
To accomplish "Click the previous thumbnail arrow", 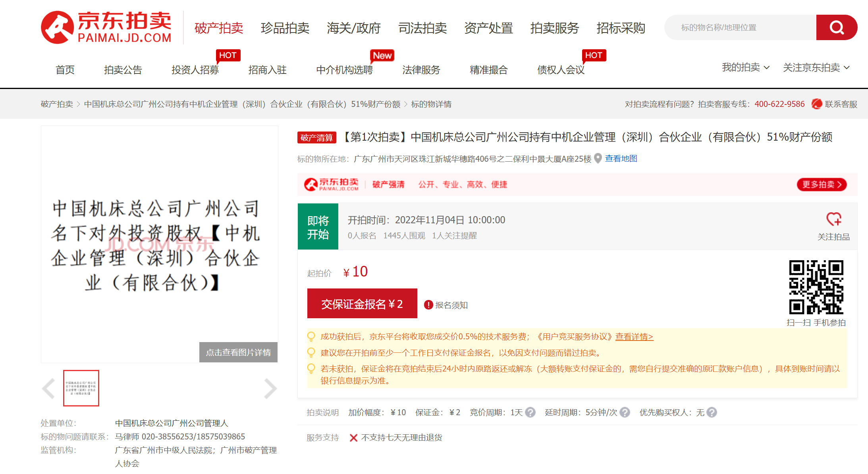I will (x=49, y=388).
